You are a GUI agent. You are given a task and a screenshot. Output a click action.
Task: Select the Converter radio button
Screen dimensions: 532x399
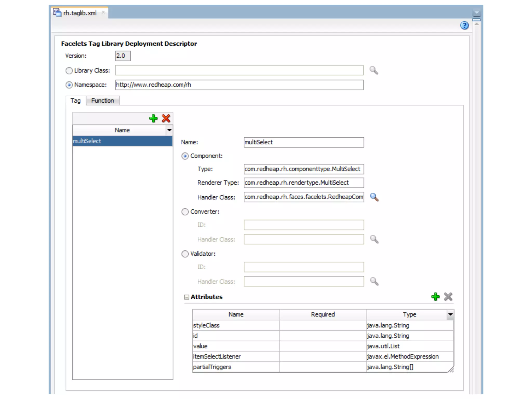185,212
